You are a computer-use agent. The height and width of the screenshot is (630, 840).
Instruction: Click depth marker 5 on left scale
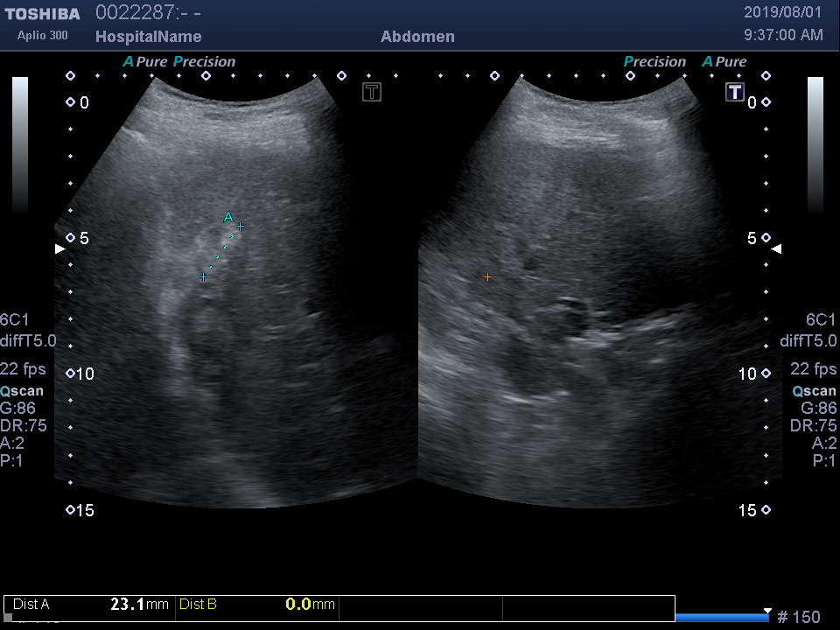pos(84,238)
